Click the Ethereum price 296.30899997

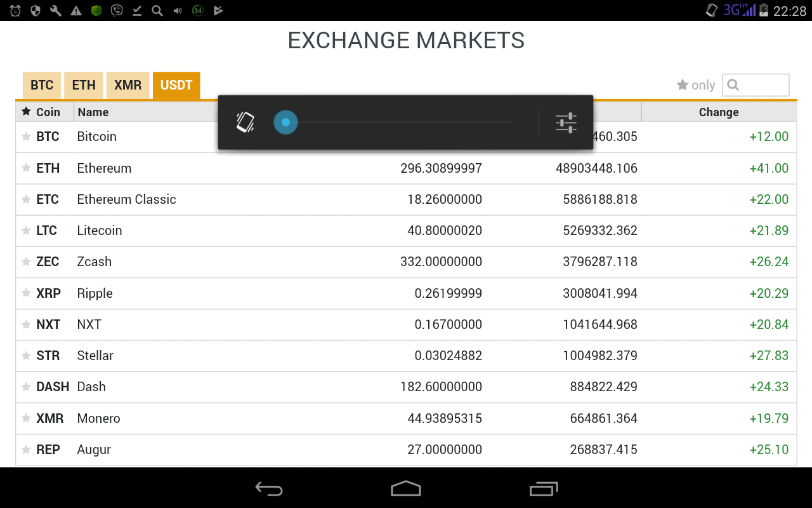(441, 168)
